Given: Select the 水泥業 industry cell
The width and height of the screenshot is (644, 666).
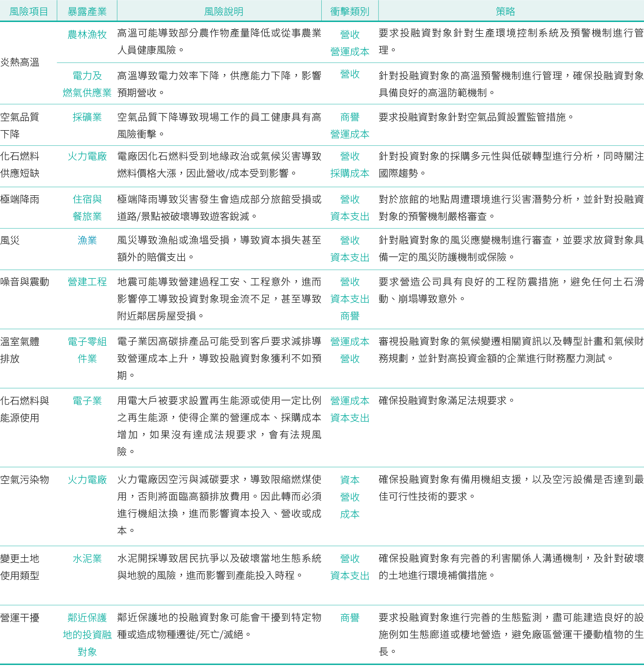Looking at the screenshot, I should (x=87, y=558).
